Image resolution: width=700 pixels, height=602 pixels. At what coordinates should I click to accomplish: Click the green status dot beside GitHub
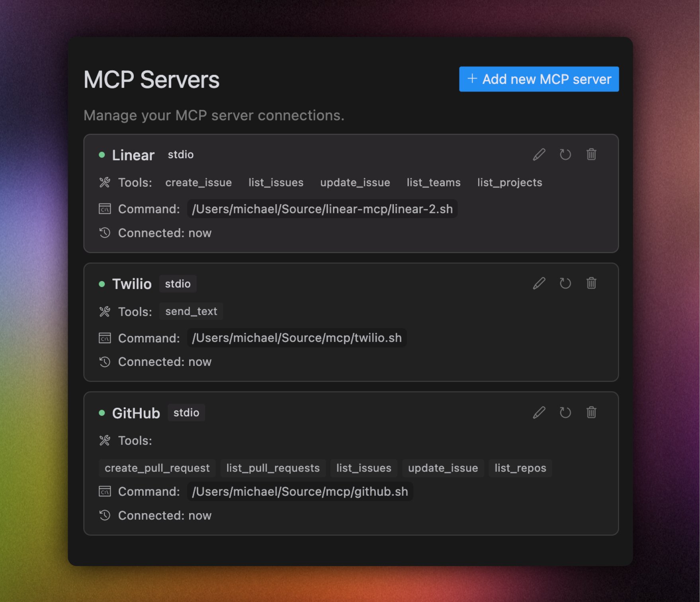coord(102,413)
